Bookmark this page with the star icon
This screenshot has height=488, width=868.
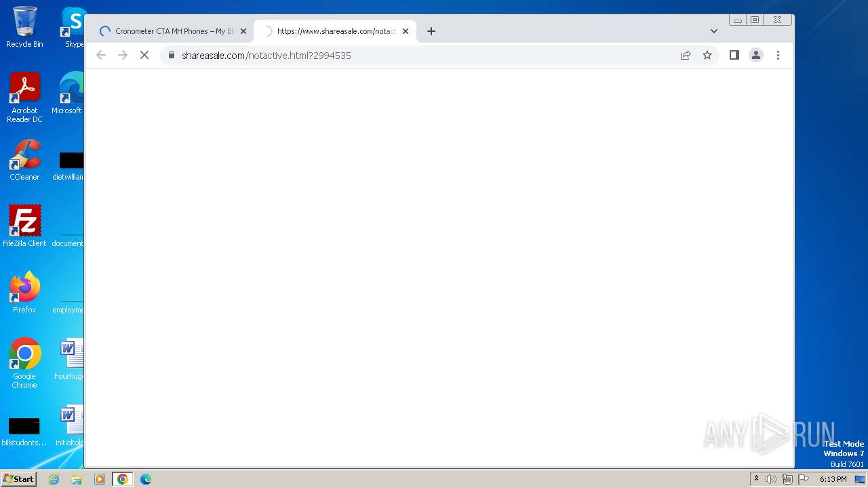[707, 56]
